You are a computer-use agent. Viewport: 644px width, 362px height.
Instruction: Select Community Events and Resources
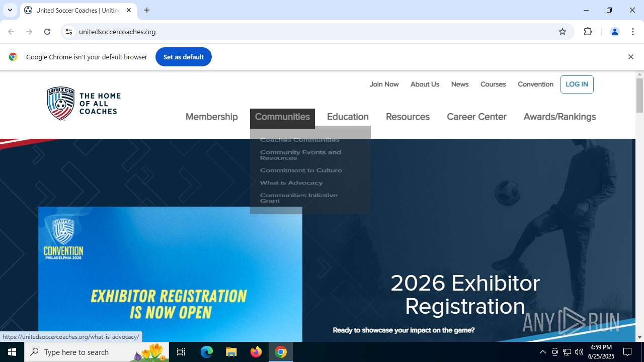tap(300, 155)
